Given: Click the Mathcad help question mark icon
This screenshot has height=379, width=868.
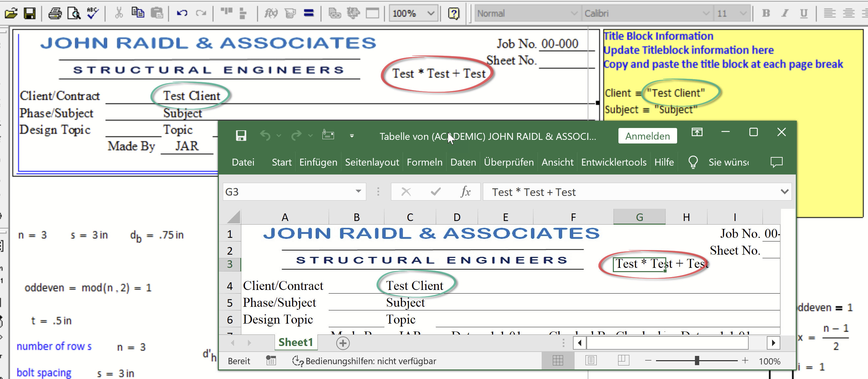Looking at the screenshot, I should (x=454, y=13).
